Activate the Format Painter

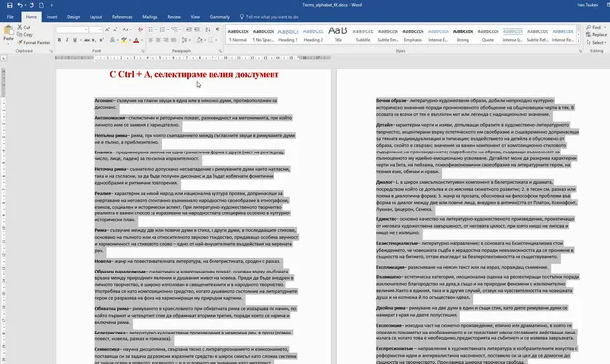[33, 42]
